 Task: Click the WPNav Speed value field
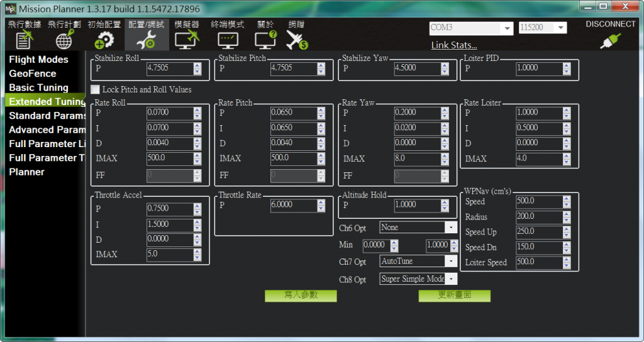click(539, 202)
